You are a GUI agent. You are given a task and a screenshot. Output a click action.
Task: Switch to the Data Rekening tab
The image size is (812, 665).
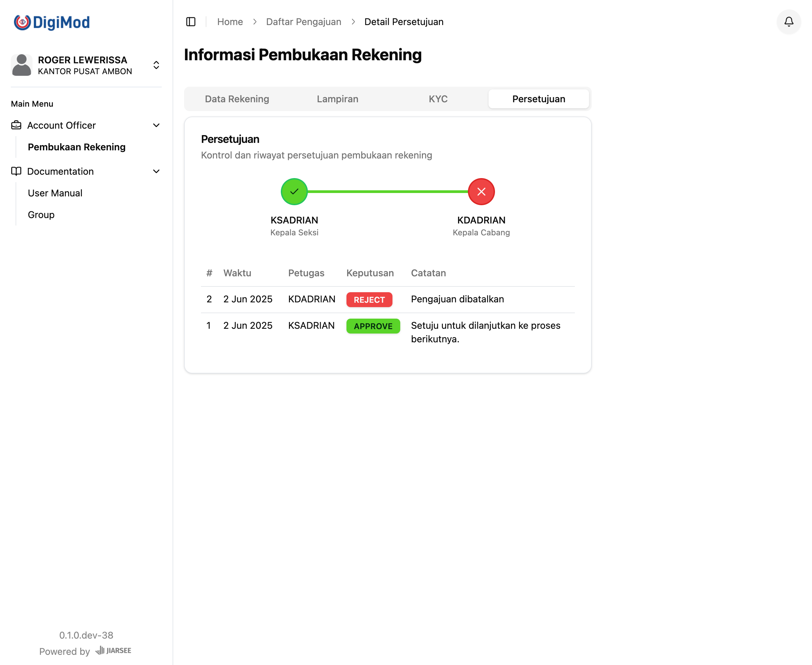point(237,99)
